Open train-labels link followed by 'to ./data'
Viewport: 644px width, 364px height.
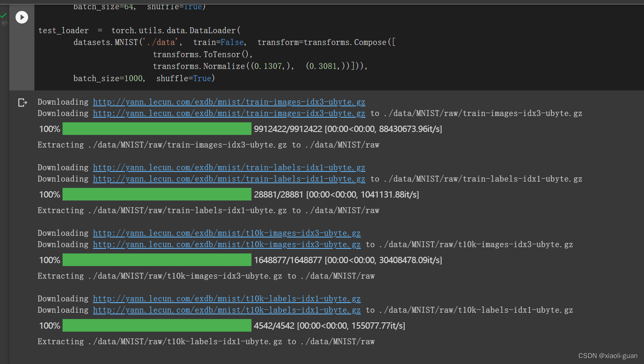coord(229,179)
